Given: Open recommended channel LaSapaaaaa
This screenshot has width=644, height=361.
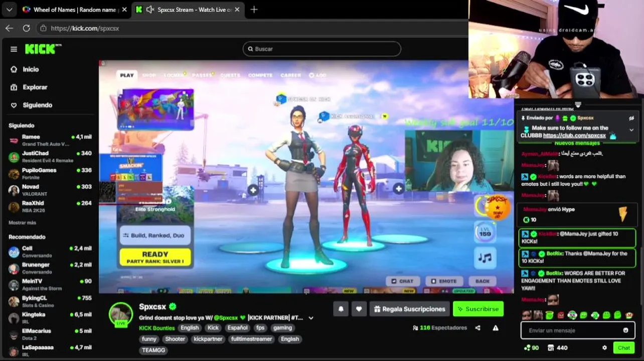Looking at the screenshot, I should 50,350.
